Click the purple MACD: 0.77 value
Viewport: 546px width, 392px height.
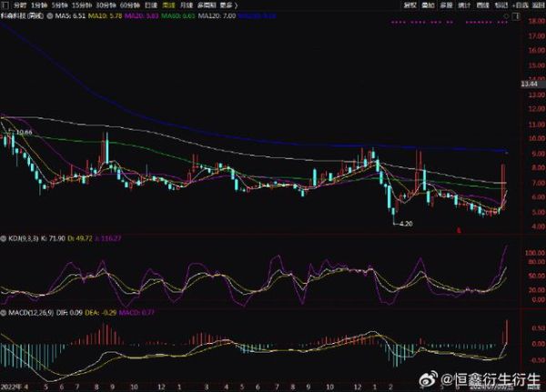[x=136, y=313]
